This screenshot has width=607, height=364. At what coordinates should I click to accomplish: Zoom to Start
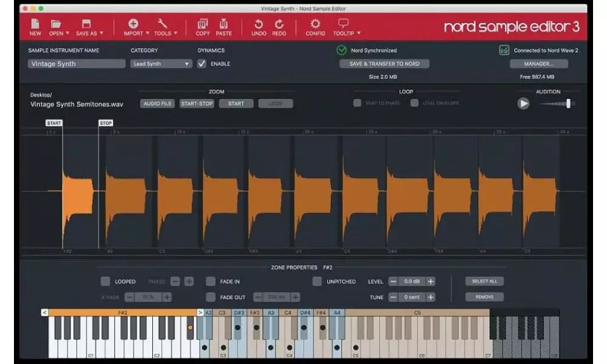pos(236,104)
